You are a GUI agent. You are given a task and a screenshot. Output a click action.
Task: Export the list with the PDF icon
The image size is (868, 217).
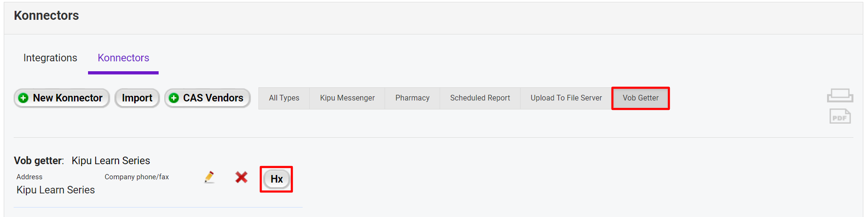pos(840,117)
